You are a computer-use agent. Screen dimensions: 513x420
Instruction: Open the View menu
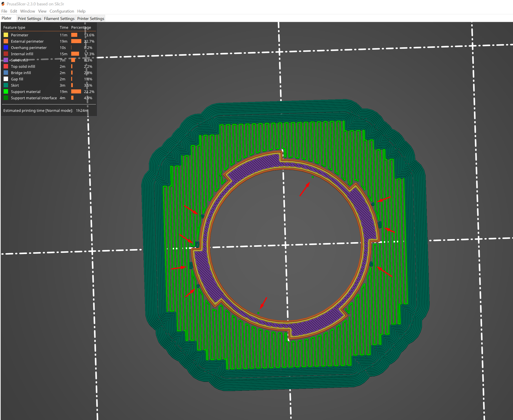(x=42, y=11)
